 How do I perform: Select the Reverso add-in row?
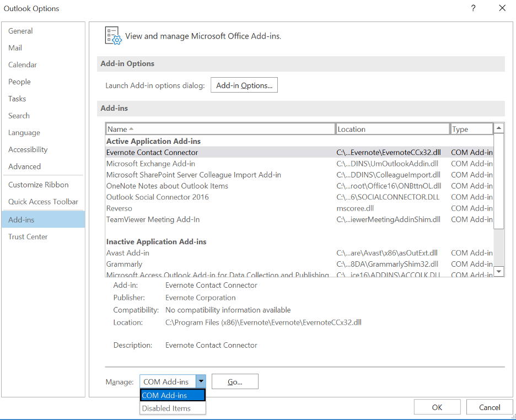point(299,208)
